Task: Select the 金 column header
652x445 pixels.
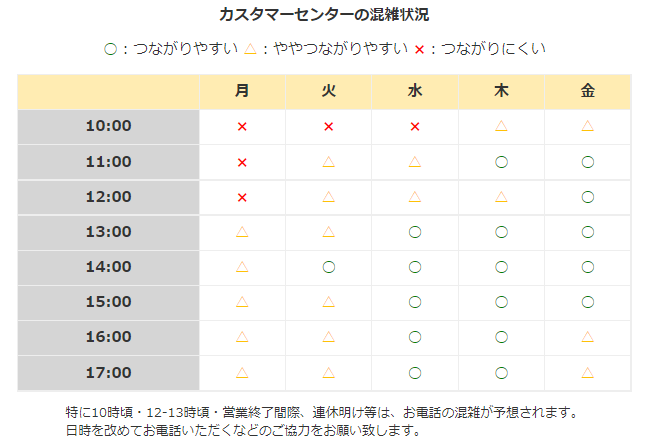Action: click(x=588, y=92)
